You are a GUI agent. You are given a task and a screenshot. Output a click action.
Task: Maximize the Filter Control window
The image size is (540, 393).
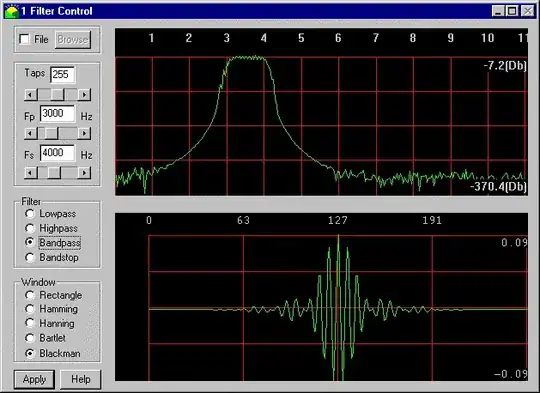point(512,11)
